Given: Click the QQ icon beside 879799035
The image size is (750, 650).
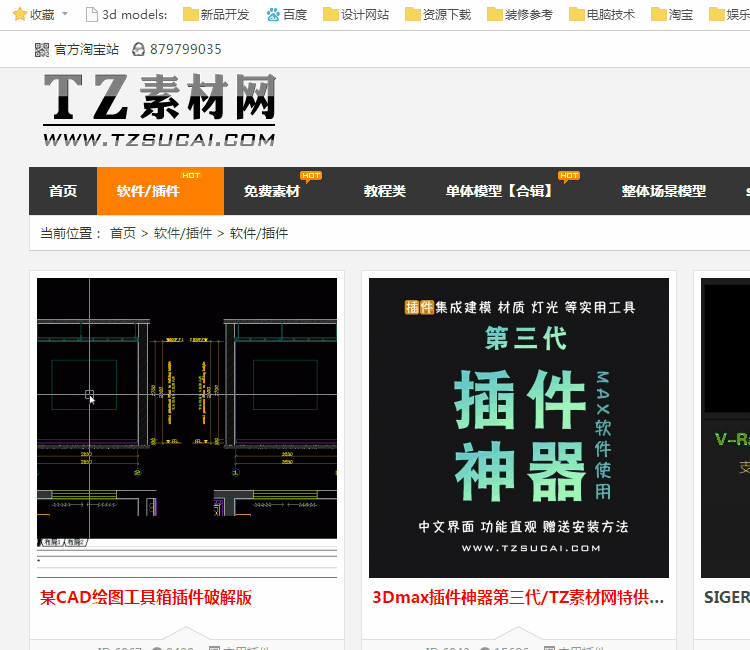Looking at the screenshot, I should click(x=138, y=49).
